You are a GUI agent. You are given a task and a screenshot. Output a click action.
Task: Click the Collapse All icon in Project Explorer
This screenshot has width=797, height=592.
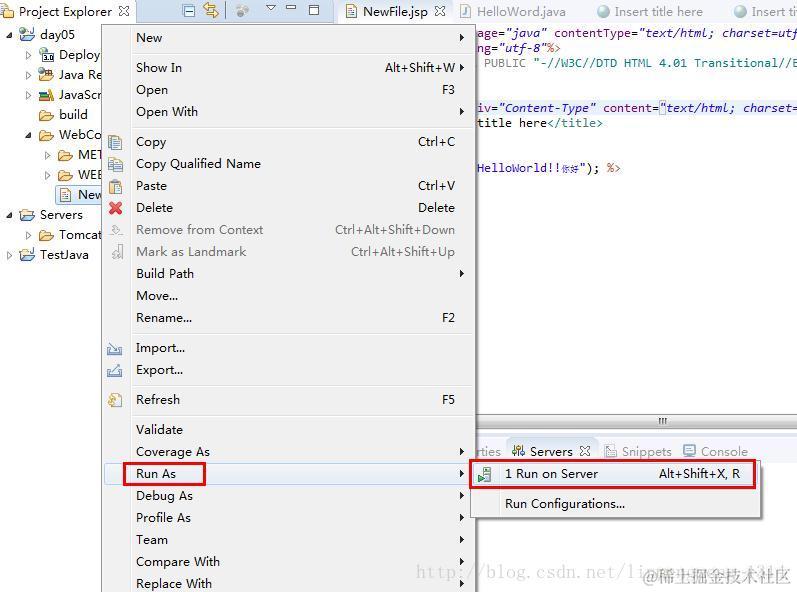point(189,11)
